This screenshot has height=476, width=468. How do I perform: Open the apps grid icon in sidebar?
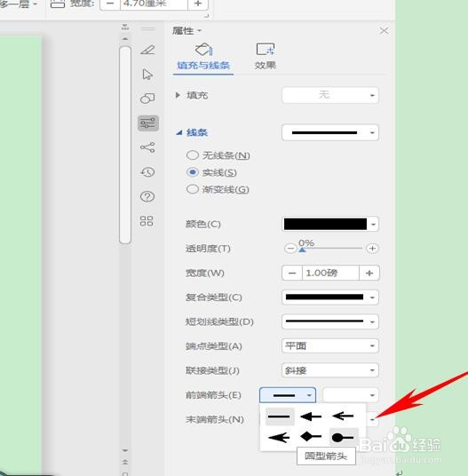147,221
